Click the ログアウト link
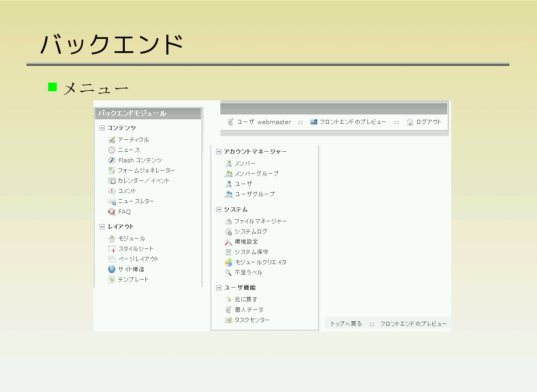The width and height of the screenshot is (537, 392). [428, 122]
